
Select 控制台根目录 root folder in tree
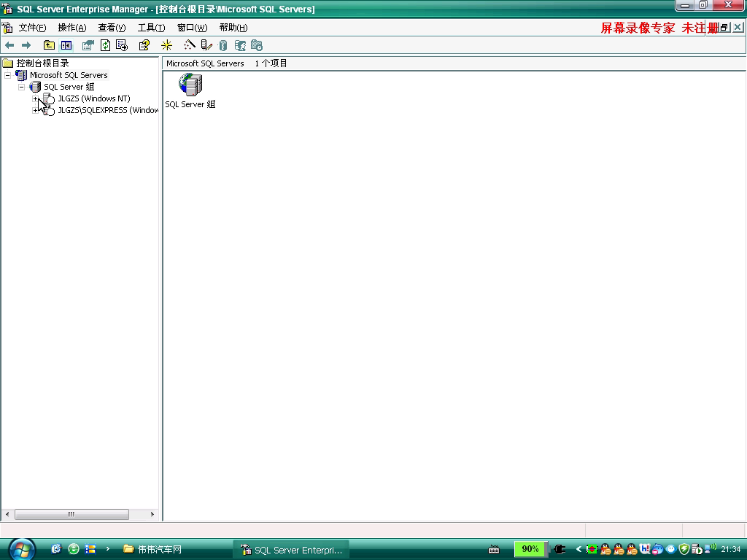coord(42,63)
